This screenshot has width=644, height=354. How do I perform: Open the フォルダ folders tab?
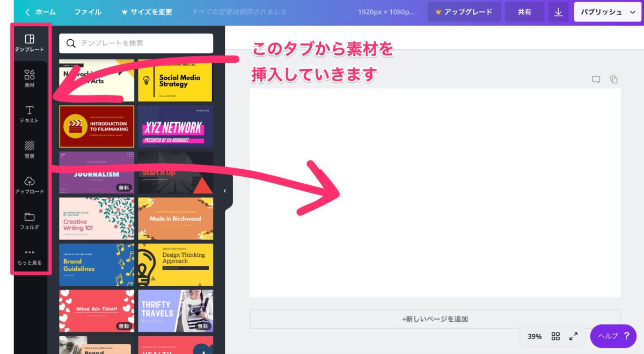coord(30,221)
